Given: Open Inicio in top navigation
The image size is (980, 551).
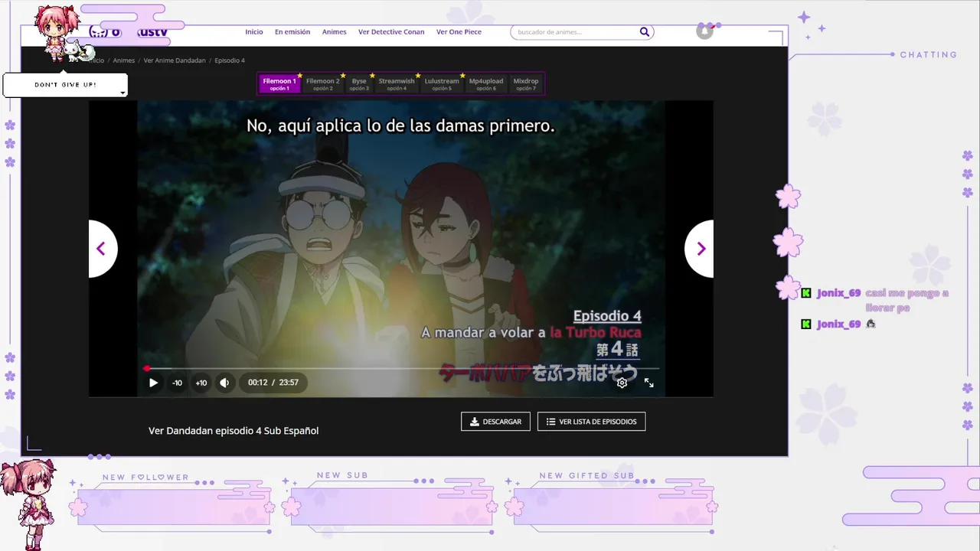Looking at the screenshot, I should (254, 32).
